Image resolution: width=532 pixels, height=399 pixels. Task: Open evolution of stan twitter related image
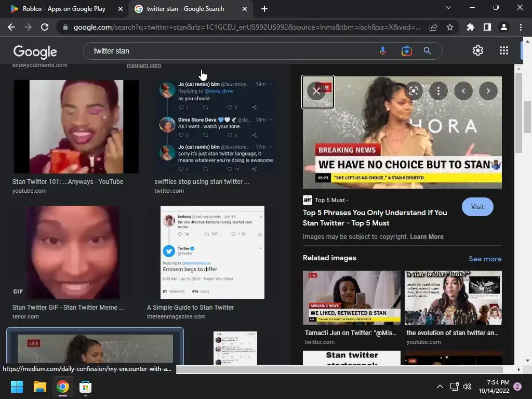453,298
